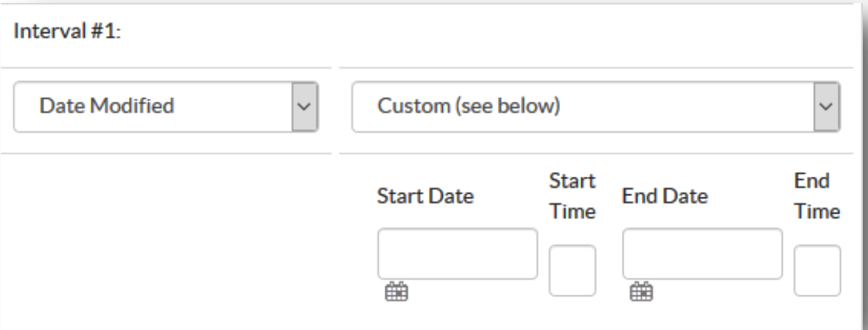This screenshot has height=330, width=868.
Task: Select the 'Custom (see below)' text in the dropdown
Action: point(469,106)
